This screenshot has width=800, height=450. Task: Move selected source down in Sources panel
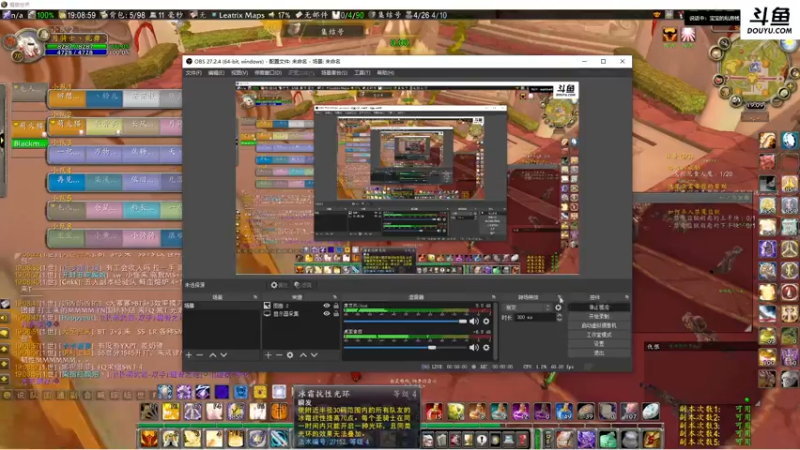314,355
